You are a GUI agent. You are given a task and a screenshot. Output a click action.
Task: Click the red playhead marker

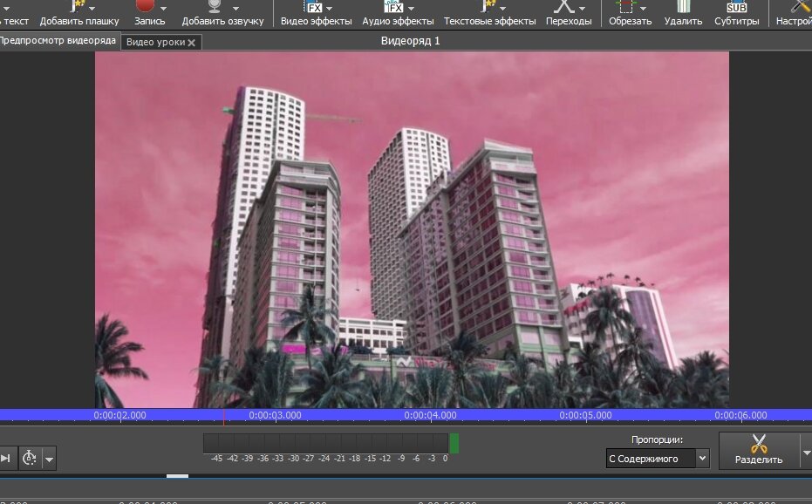223,417
